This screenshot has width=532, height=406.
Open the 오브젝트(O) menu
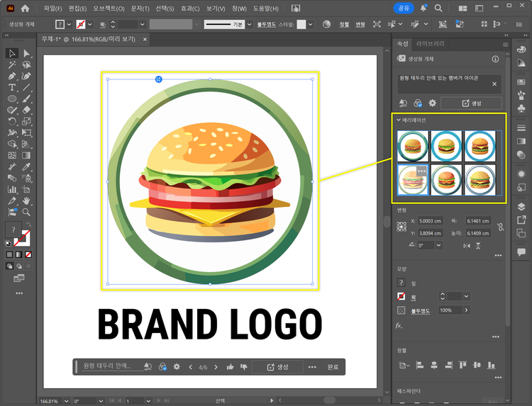click(109, 9)
